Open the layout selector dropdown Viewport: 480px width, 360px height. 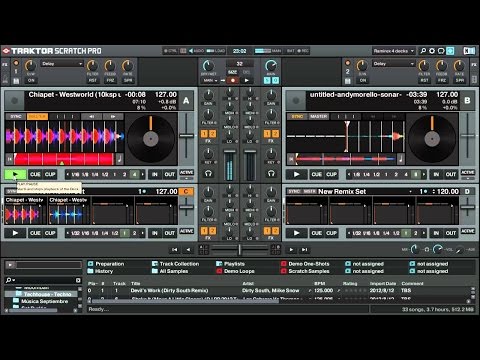(394, 51)
